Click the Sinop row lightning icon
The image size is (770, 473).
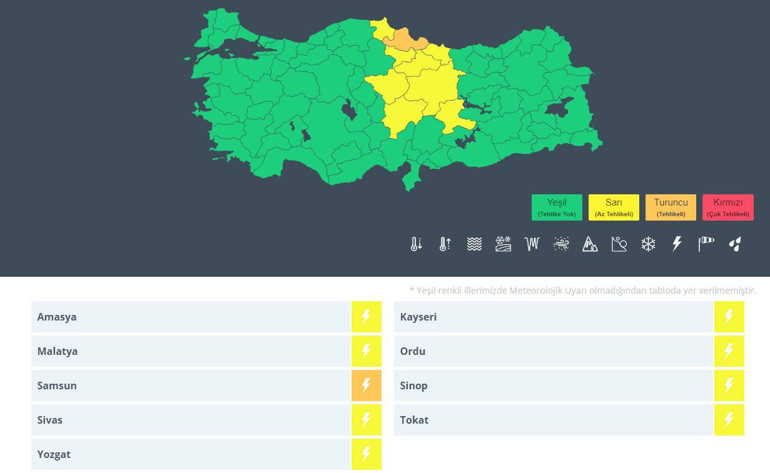729,386
